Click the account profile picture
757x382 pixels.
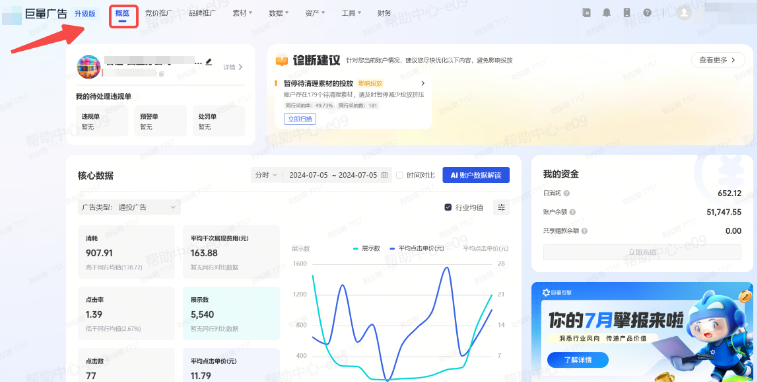(x=89, y=67)
